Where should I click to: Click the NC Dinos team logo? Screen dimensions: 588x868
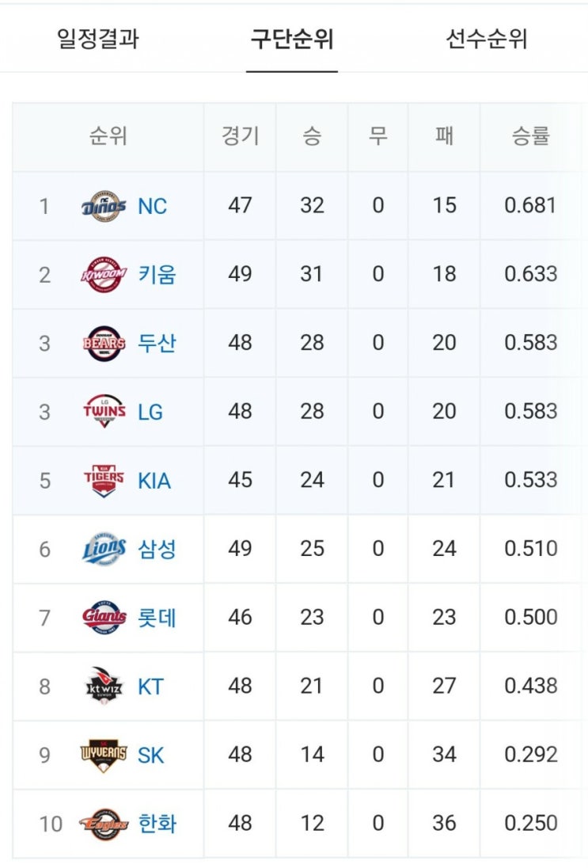click(104, 206)
